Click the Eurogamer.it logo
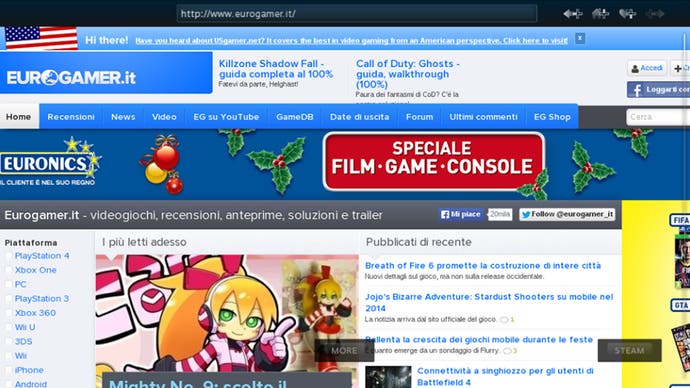The width and height of the screenshot is (690, 388). tap(71, 78)
